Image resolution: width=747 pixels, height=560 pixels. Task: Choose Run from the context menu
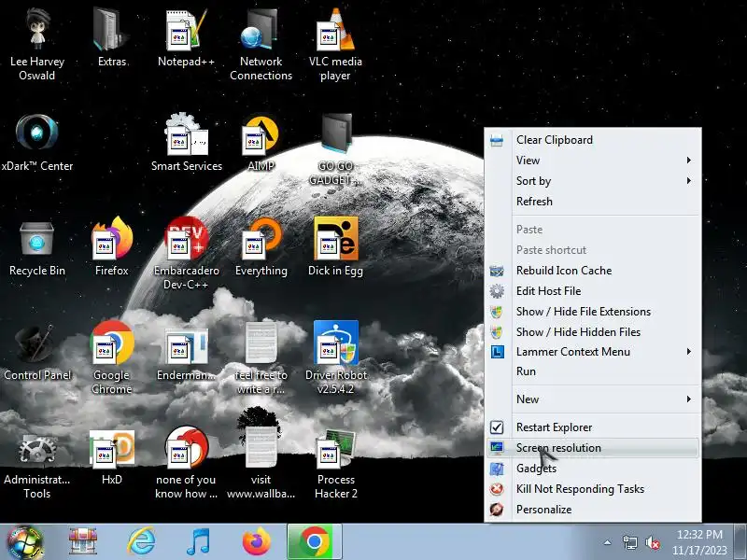coord(593,371)
